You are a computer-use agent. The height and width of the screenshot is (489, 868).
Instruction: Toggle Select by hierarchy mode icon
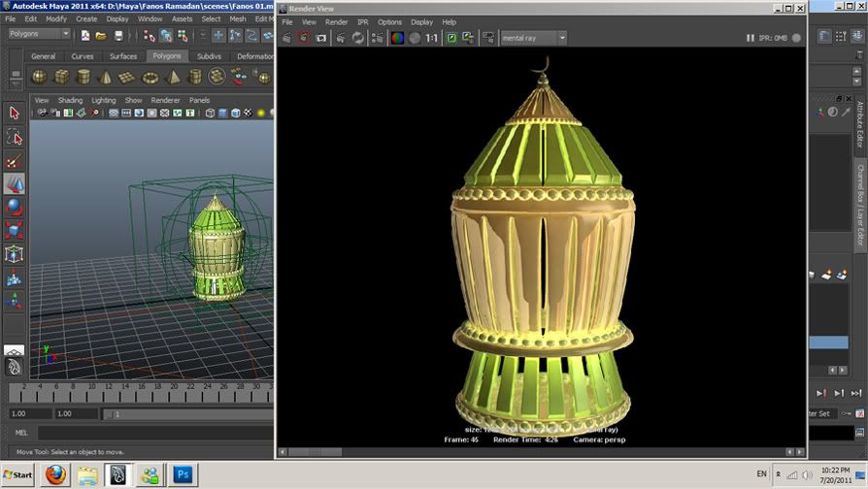click(x=150, y=36)
